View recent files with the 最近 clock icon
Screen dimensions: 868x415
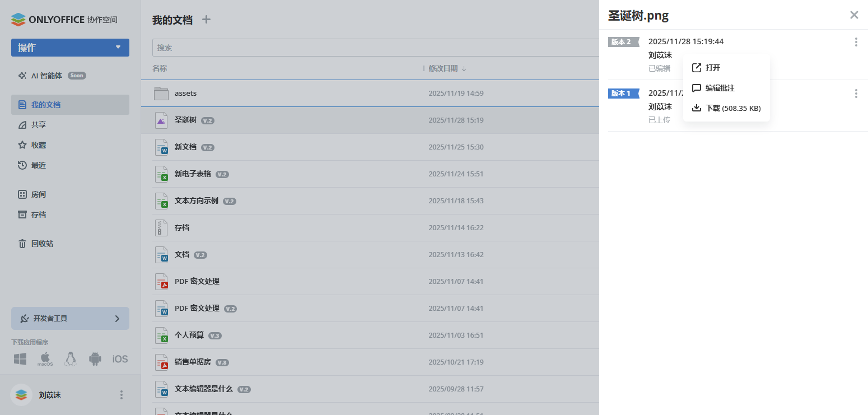pyautogui.click(x=22, y=165)
